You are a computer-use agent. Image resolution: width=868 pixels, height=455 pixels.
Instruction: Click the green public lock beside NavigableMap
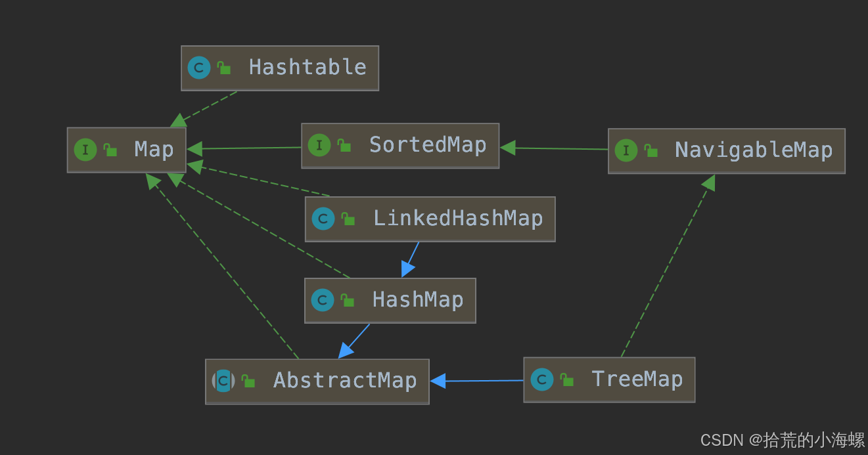click(651, 151)
